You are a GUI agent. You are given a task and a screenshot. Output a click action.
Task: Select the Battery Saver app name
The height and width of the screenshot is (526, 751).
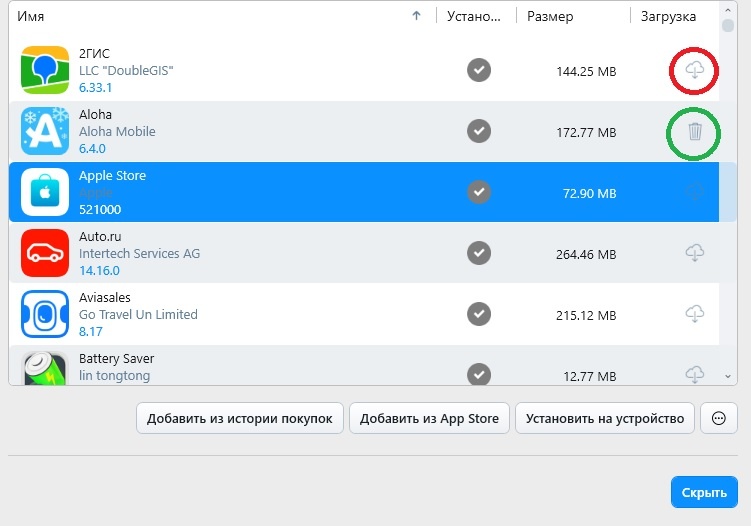[116, 358]
